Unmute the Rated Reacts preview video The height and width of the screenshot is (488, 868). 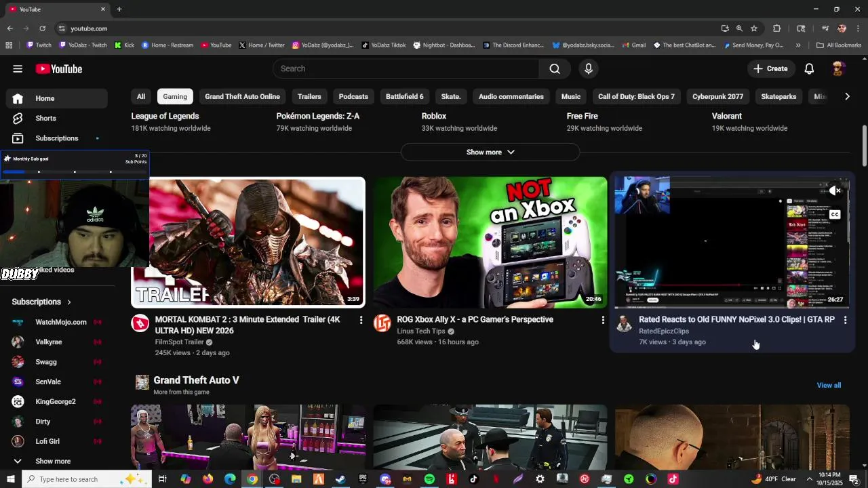tap(835, 191)
